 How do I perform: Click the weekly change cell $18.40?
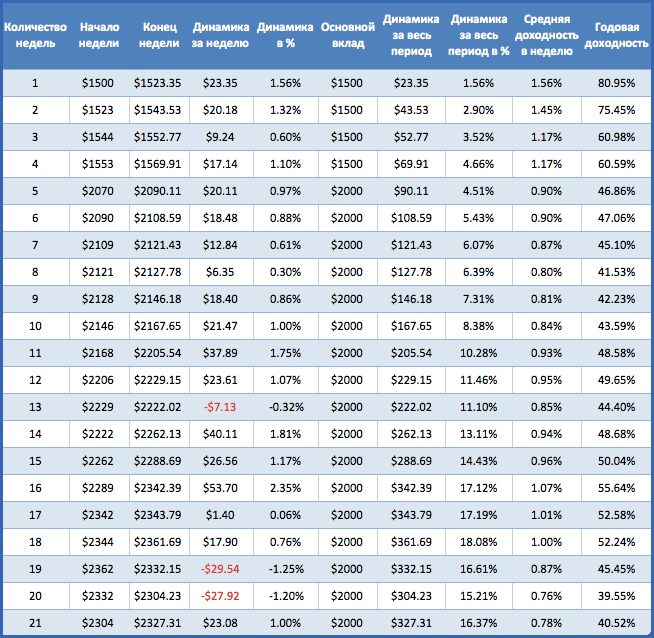coord(220,299)
